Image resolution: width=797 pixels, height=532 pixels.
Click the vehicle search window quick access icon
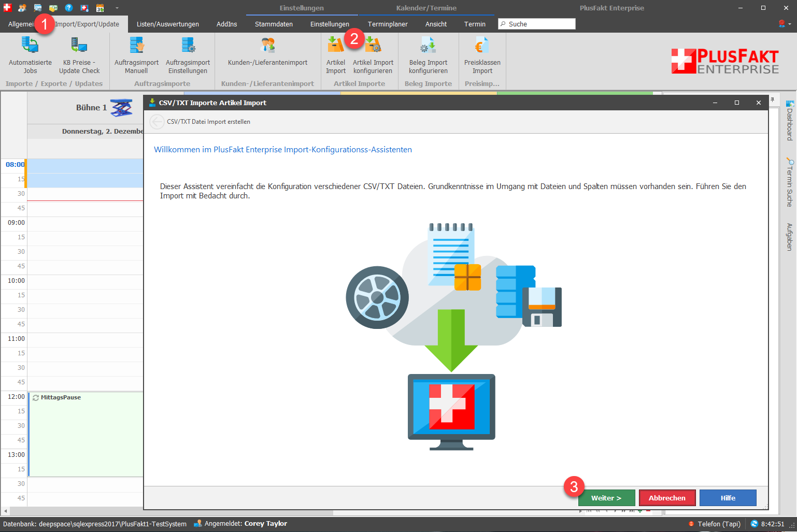[38, 8]
